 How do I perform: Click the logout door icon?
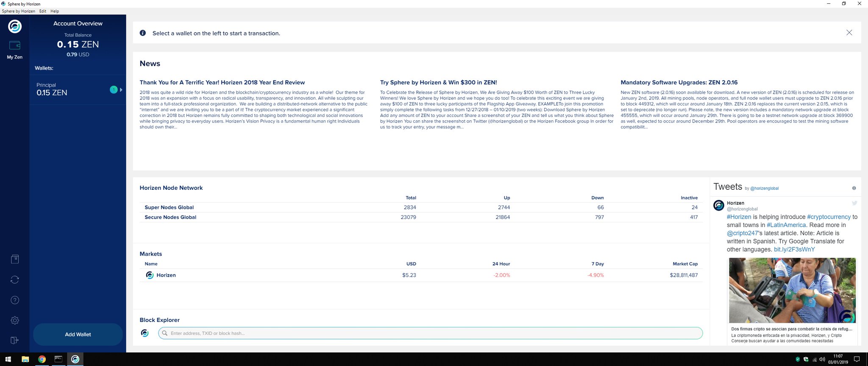[15, 340]
